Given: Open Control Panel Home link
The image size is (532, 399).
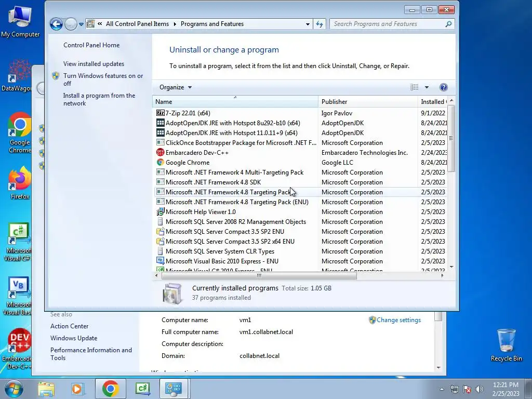Looking at the screenshot, I should [91, 45].
